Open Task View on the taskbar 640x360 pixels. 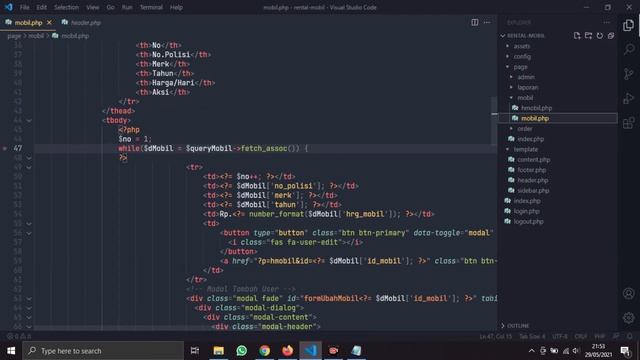click(x=195, y=351)
